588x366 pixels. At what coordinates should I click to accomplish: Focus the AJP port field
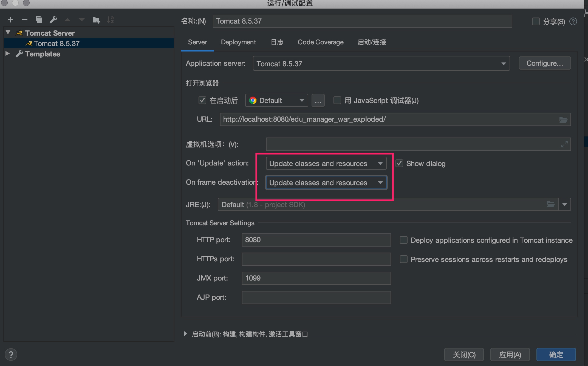[x=316, y=298]
